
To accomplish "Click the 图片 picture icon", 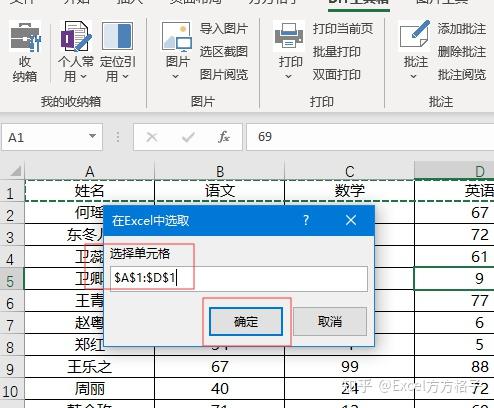I will 177,37.
